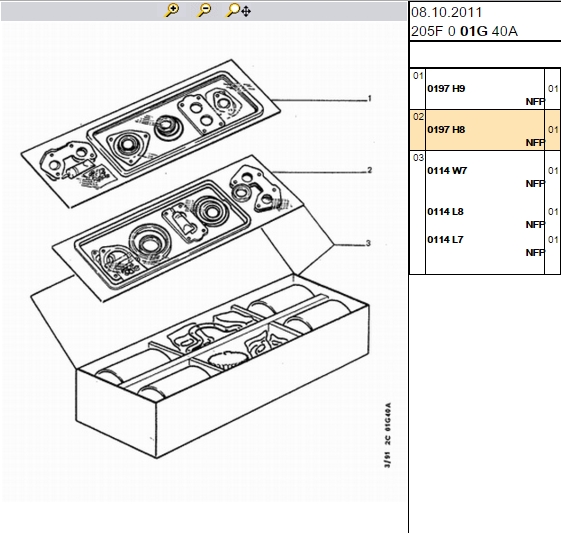Select the zoom and pan magnifier tool

238,10
